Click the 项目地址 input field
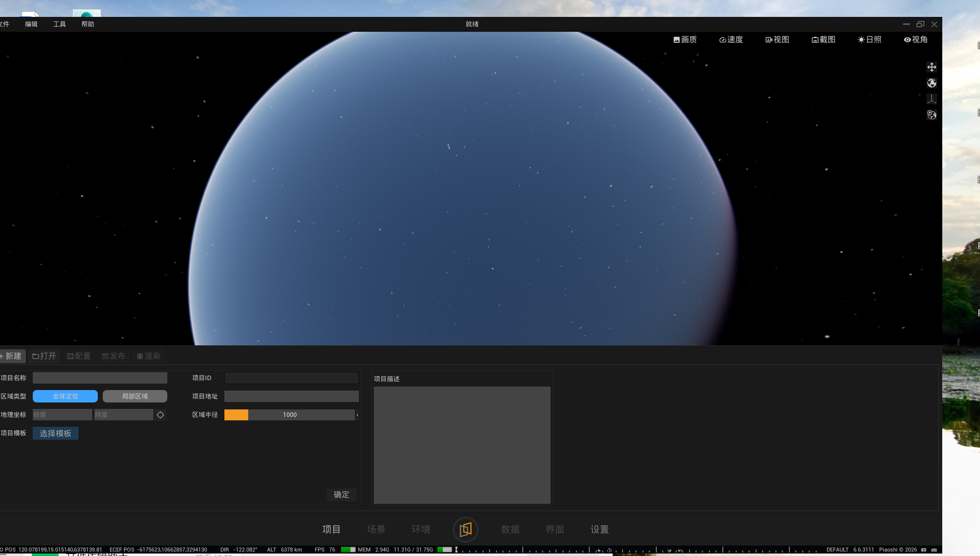The image size is (980, 556). (x=291, y=397)
